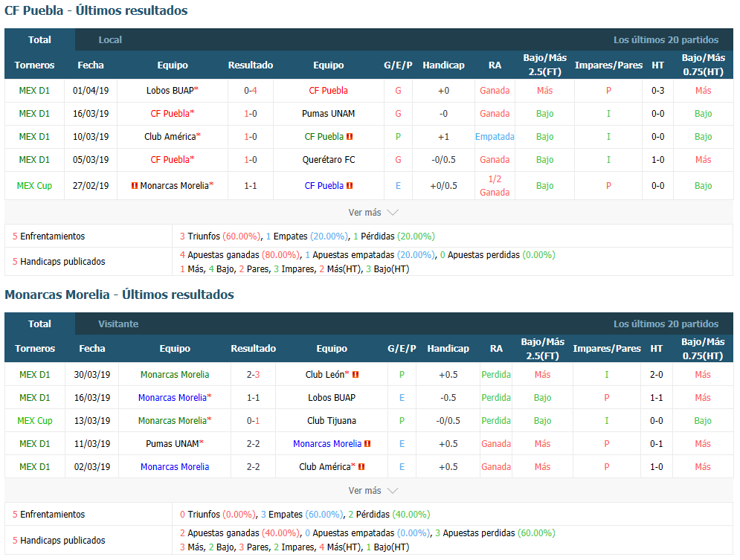Click '4 Apuestas ganadas (80.00%)' summary text
Image resolution: width=740 pixels, height=560 pixels.
(239, 255)
